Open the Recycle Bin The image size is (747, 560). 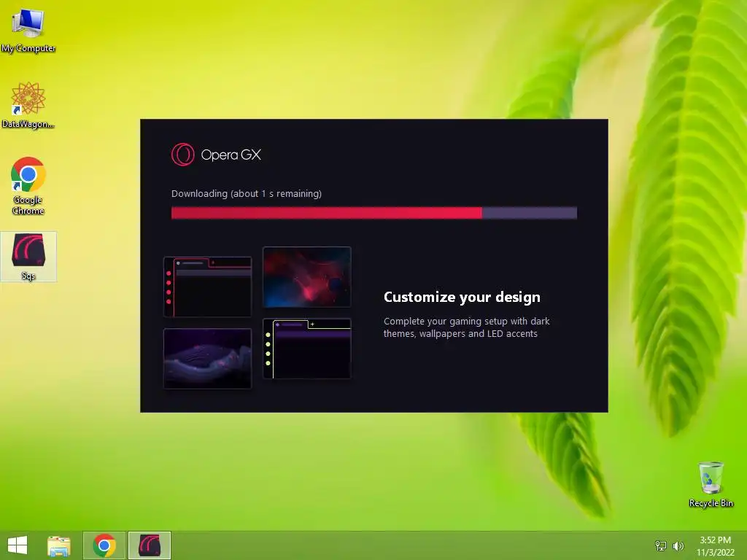pos(711,484)
